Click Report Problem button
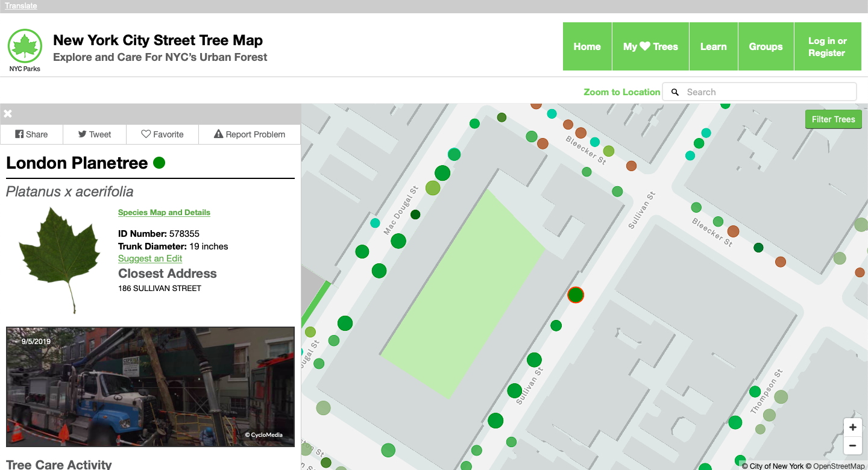Viewport: 868px width, 470px height. [x=250, y=134]
